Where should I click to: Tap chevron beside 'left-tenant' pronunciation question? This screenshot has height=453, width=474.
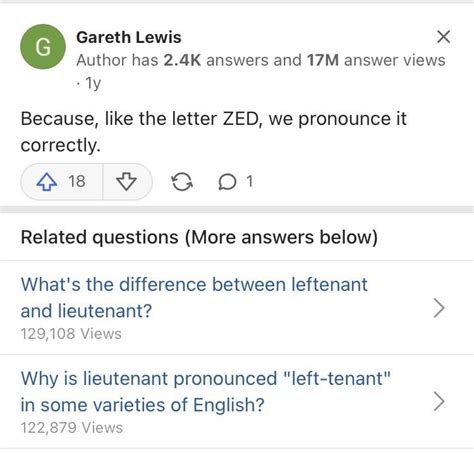tap(439, 402)
